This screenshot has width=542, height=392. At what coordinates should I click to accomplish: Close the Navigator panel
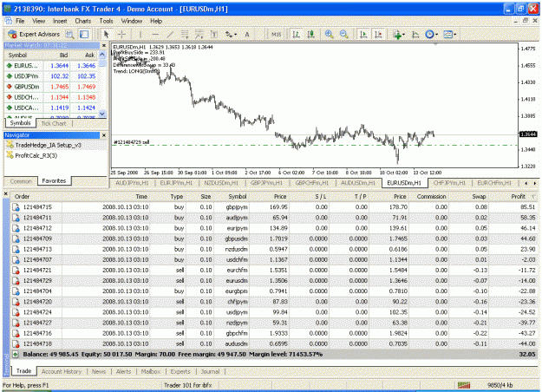tap(104, 135)
